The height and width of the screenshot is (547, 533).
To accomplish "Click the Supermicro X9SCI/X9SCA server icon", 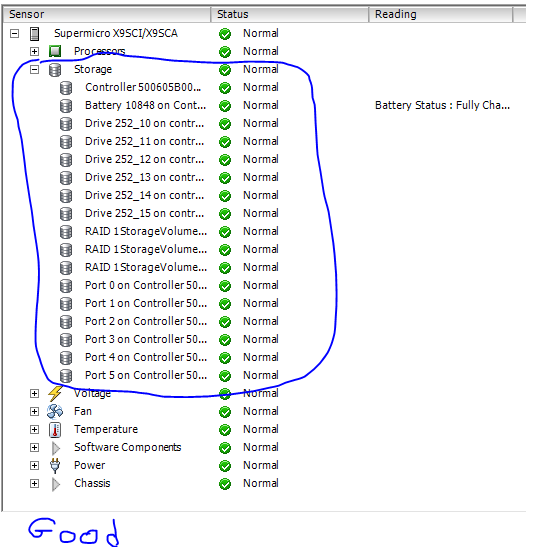I will 34,34.
